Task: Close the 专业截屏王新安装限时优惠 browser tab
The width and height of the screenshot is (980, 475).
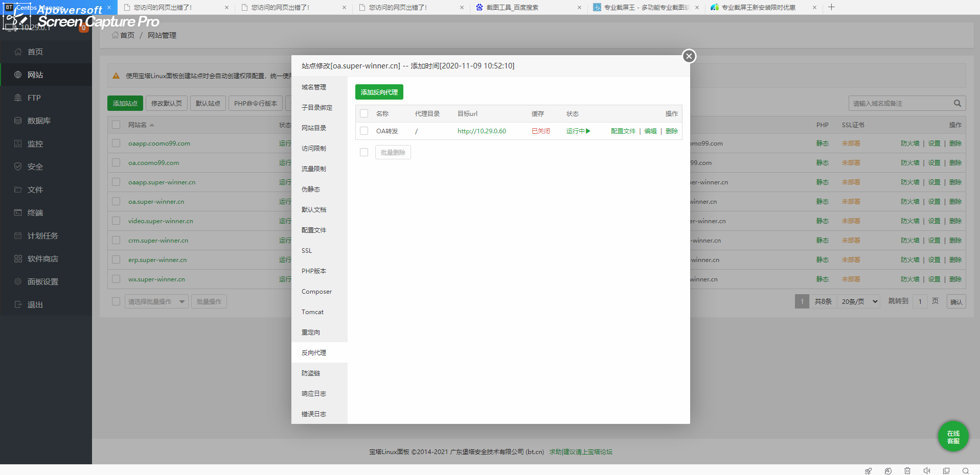Action: pyautogui.click(x=814, y=7)
